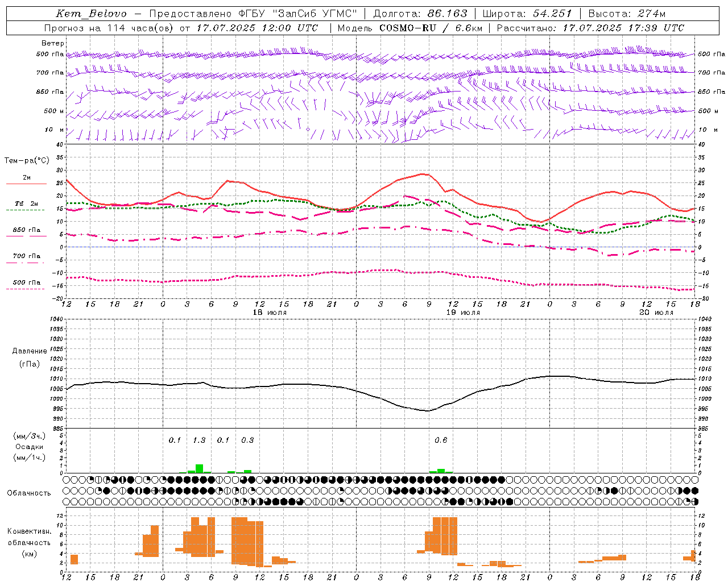728x582 pixels.
Task: Click the solid red line sample under '2м'
Action: 26,184
